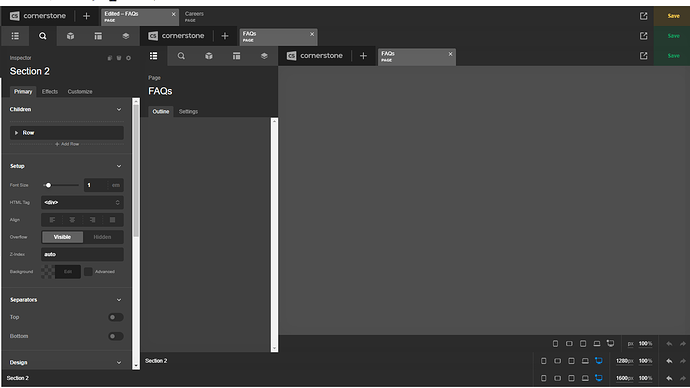This screenshot has width=690, height=388.
Task: Select the Outline tab under FAQs page
Action: click(161, 112)
